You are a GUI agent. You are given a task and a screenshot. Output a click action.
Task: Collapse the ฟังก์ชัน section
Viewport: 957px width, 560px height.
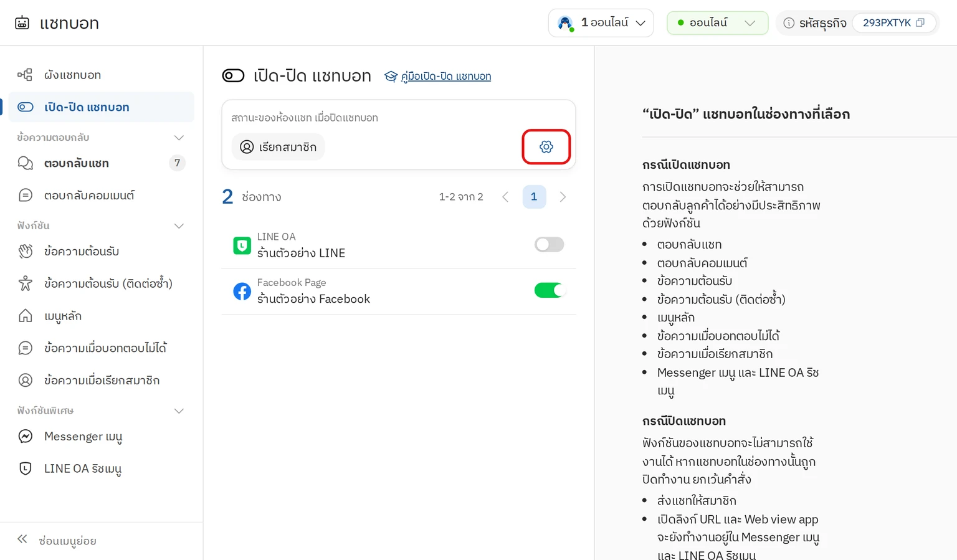(179, 226)
